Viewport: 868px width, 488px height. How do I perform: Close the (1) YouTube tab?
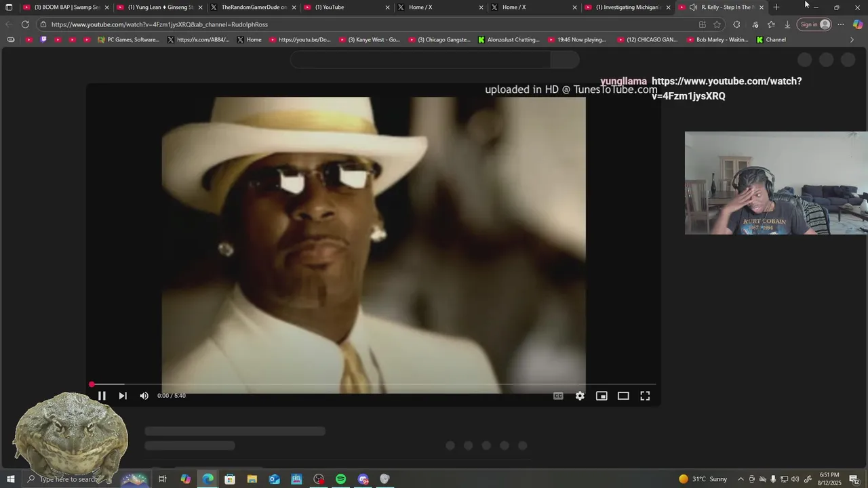coord(388,7)
